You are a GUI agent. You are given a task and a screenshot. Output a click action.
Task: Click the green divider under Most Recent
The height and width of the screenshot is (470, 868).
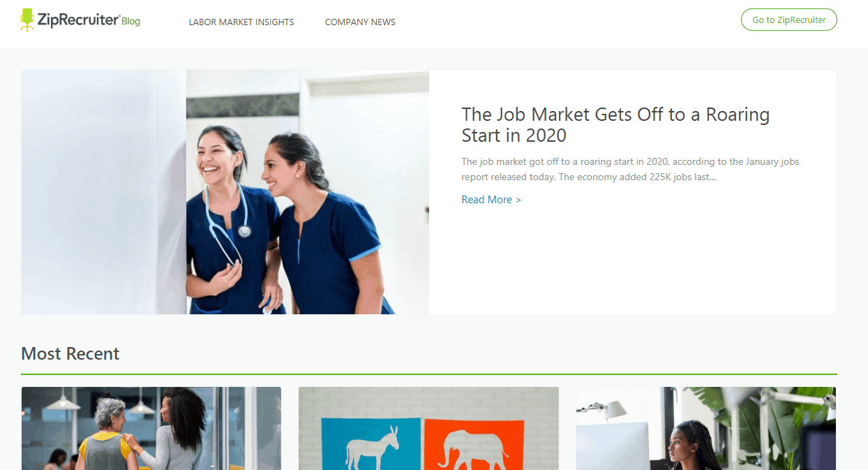429,374
